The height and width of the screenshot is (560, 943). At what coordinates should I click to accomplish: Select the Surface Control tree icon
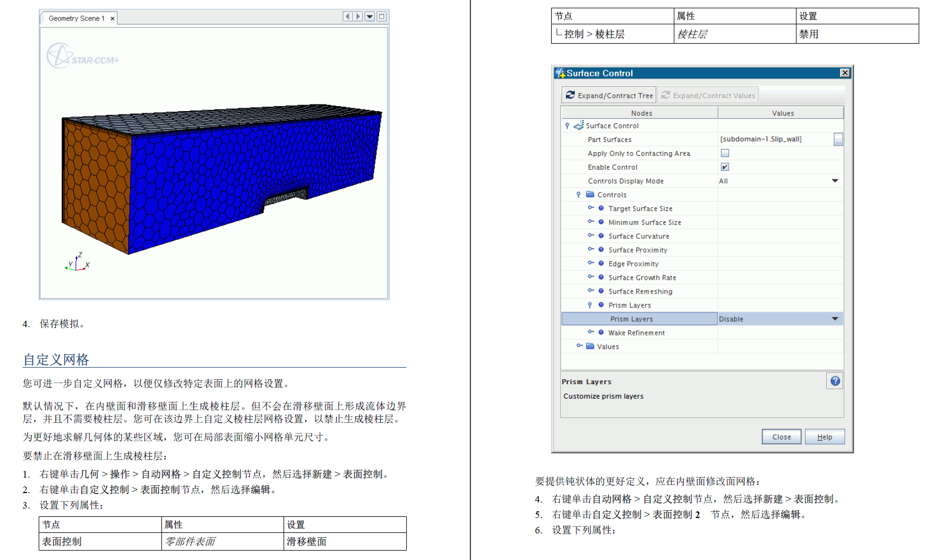579,125
